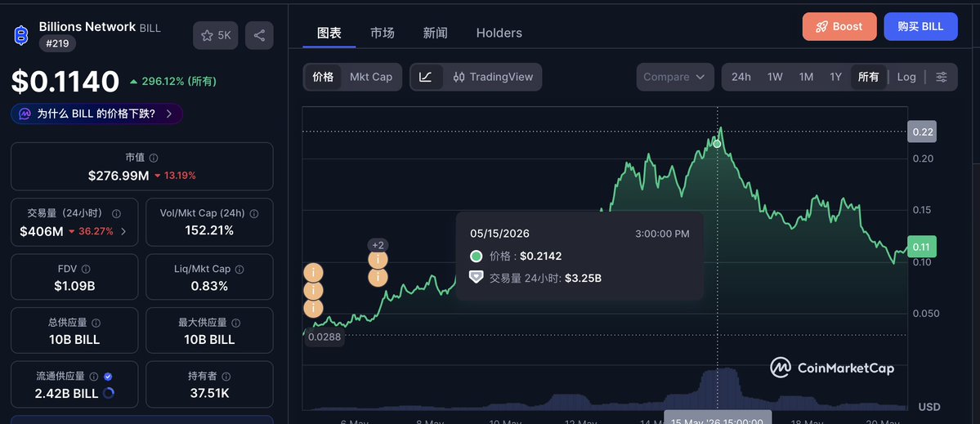Set chart range to 1W

[775, 77]
